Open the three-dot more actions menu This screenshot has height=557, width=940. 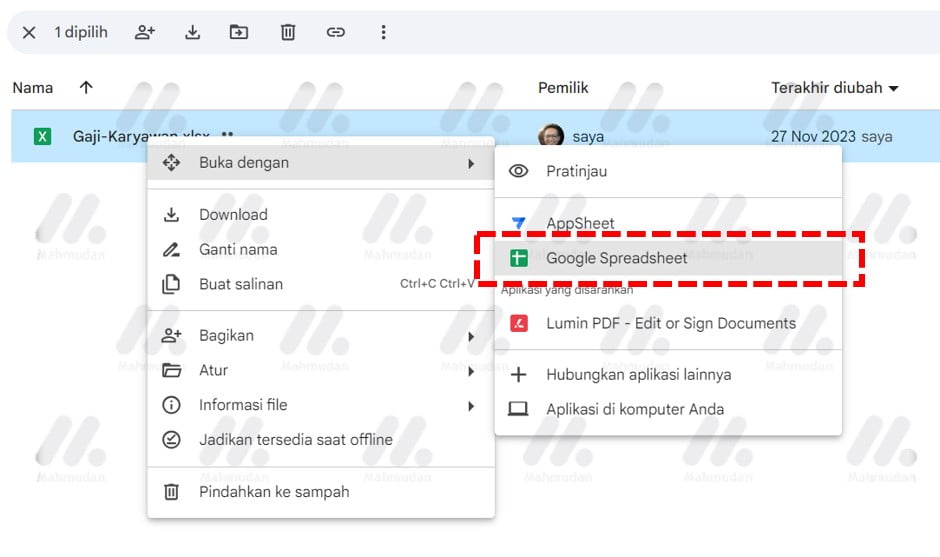pos(383,33)
